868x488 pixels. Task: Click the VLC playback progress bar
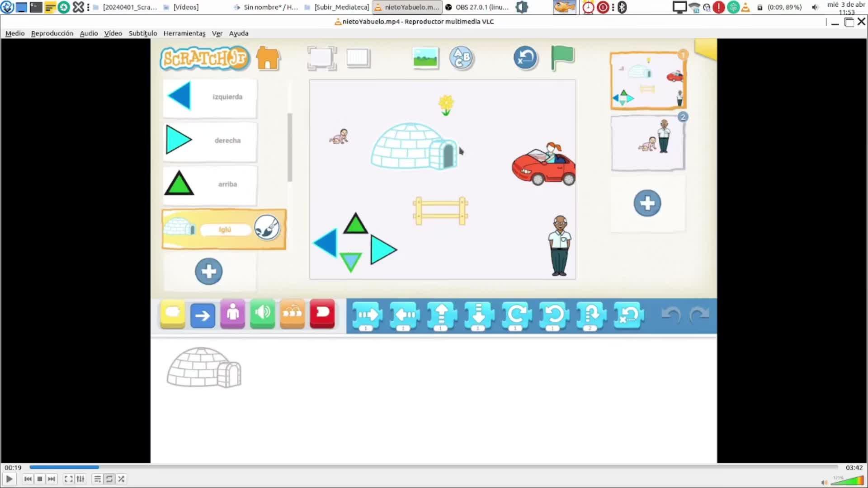[x=434, y=467]
